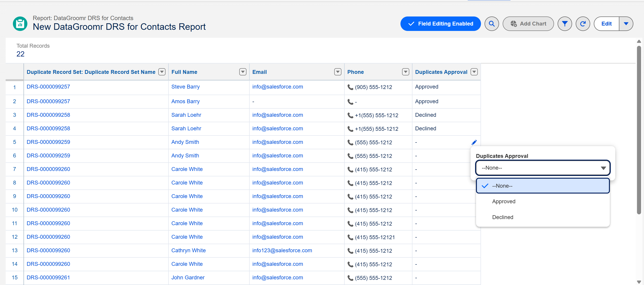Click Add Chart button
Viewport: 644px width, 285px height.
[x=528, y=24]
